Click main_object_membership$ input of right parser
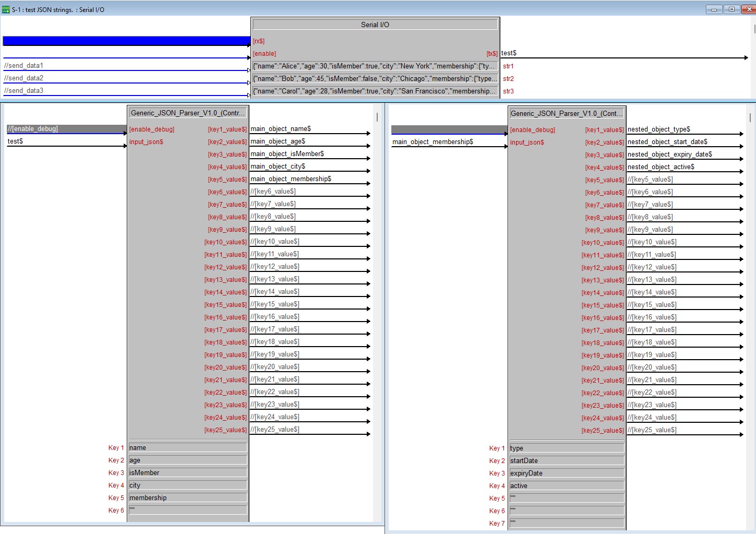The image size is (756, 534). point(433,142)
